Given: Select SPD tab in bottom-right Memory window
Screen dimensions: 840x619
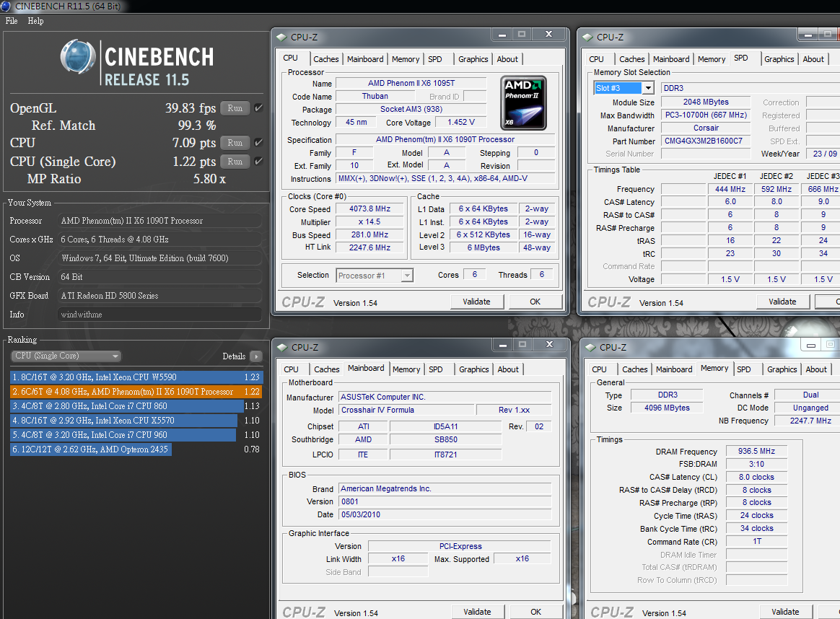Looking at the screenshot, I should coord(743,369).
